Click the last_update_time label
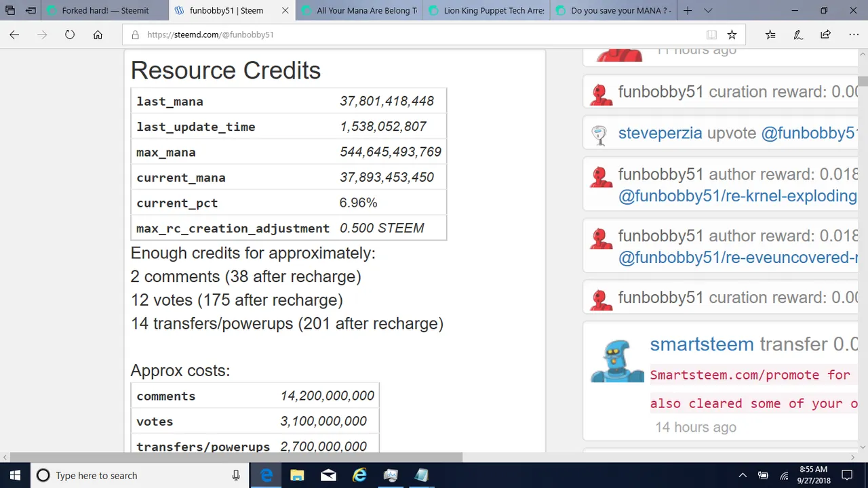 [196, 127]
